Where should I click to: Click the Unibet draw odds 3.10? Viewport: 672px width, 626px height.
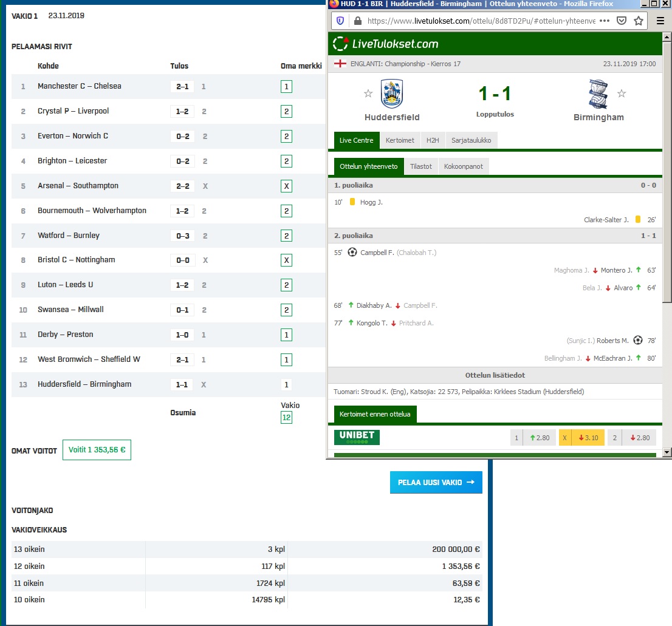point(581,438)
